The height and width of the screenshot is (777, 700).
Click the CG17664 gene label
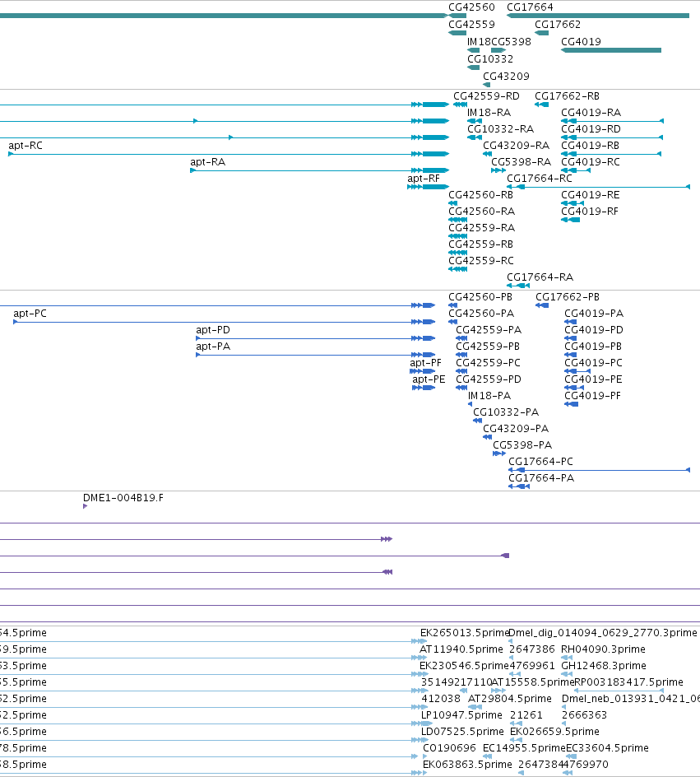[530, 7]
